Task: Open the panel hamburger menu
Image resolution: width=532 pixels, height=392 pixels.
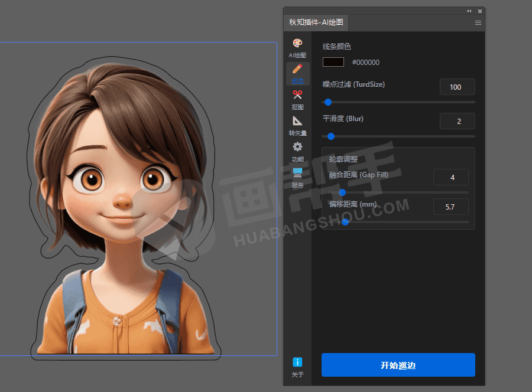Action: 478,23
